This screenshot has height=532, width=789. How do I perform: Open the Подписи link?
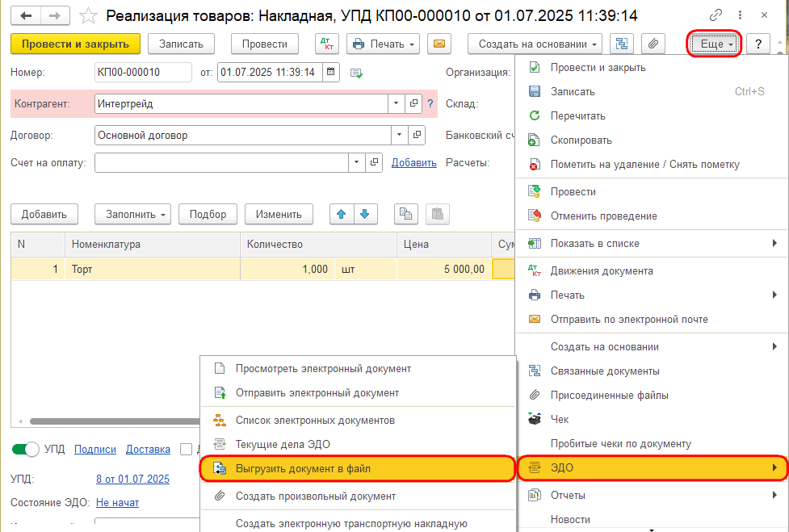coord(95,450)
